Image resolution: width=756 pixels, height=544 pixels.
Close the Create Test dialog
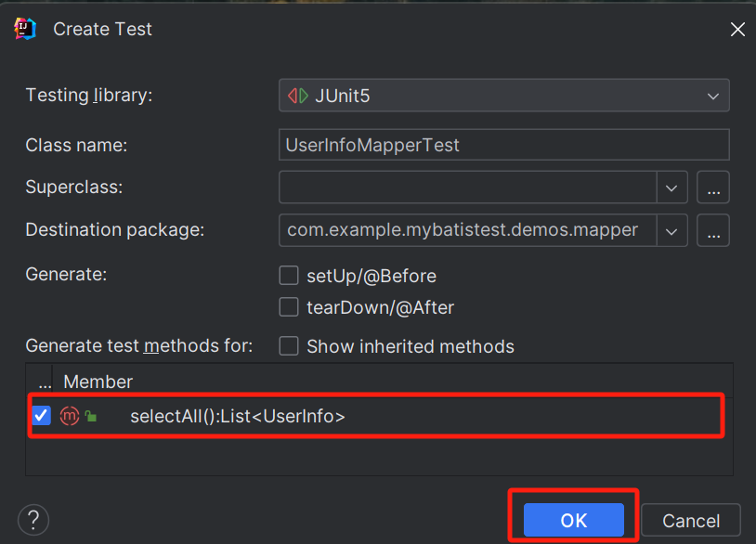737,30
